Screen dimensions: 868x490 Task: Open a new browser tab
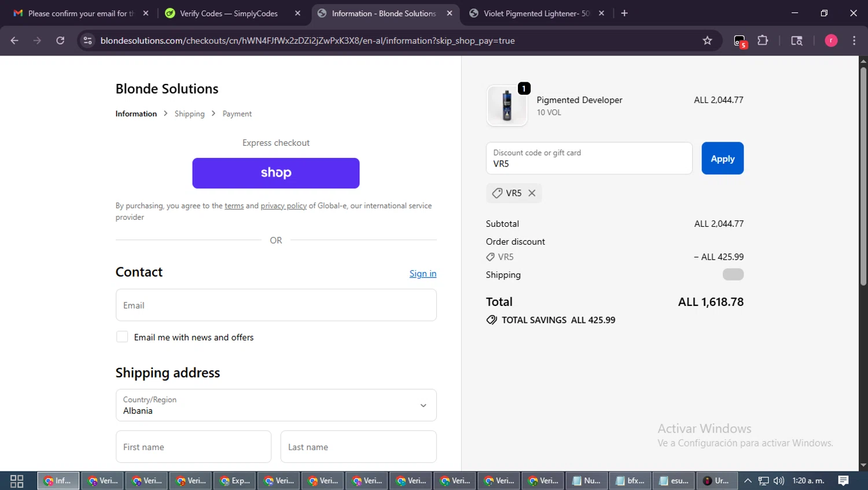pos(624,13)
